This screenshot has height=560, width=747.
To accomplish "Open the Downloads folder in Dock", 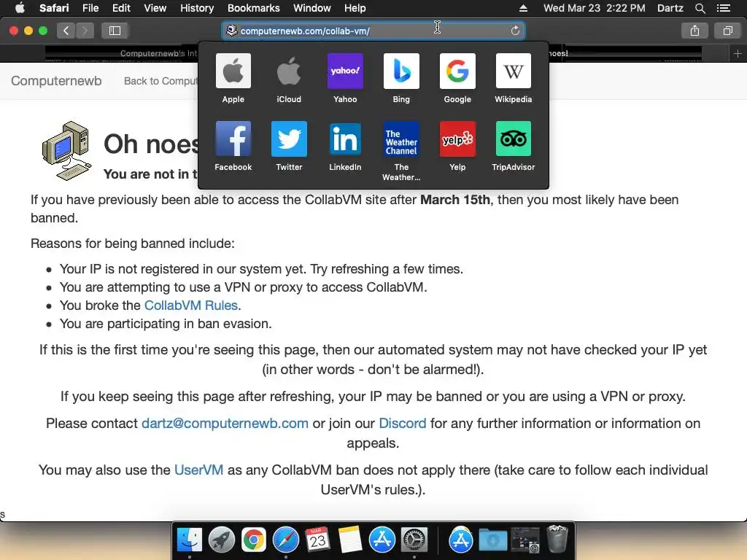I will click(493, 541).
